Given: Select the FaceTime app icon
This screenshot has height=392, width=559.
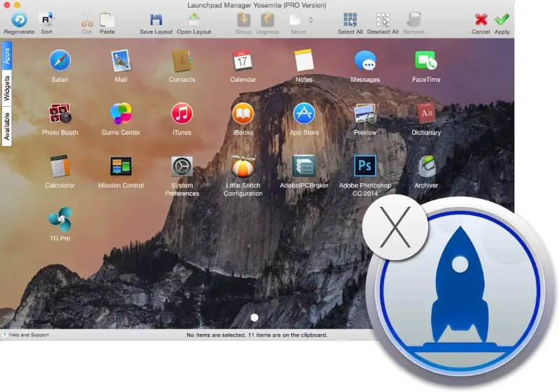Looking at the screenshot, I should 426,61.
